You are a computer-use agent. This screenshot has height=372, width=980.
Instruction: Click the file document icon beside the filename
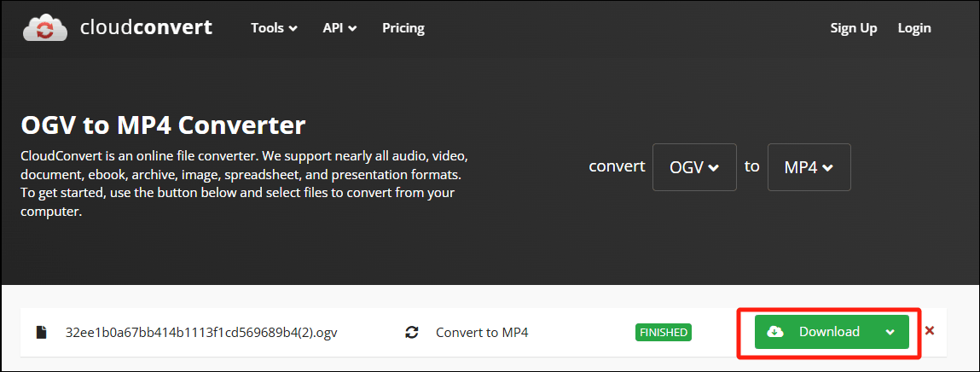[41, 332]
